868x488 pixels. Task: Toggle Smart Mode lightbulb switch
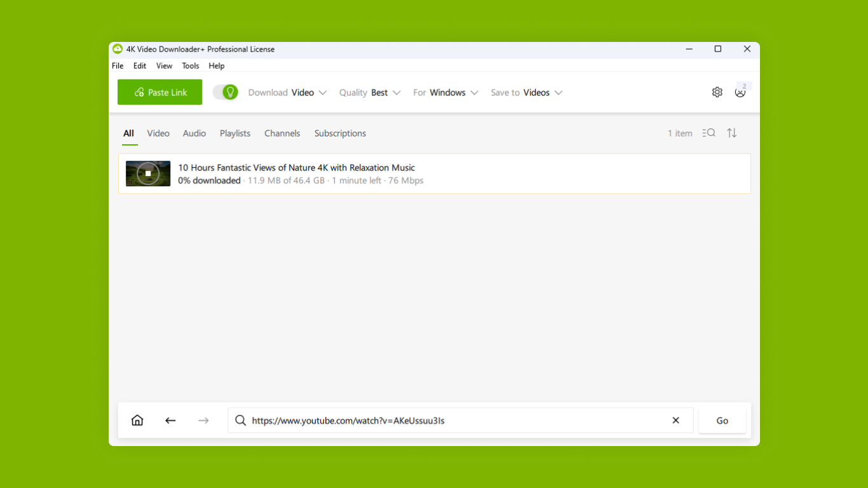click(x=226, y=91)
